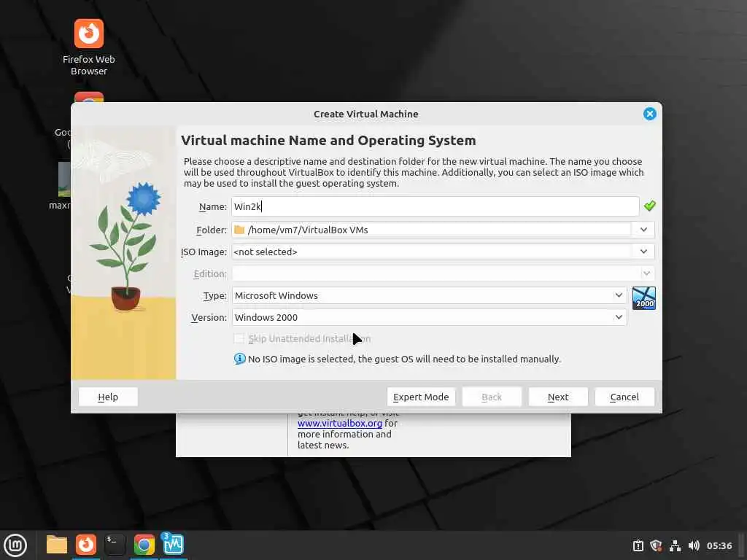747x560 pixels.
Task: Open Terminal from the taskbar
Action: click(115, 545)
